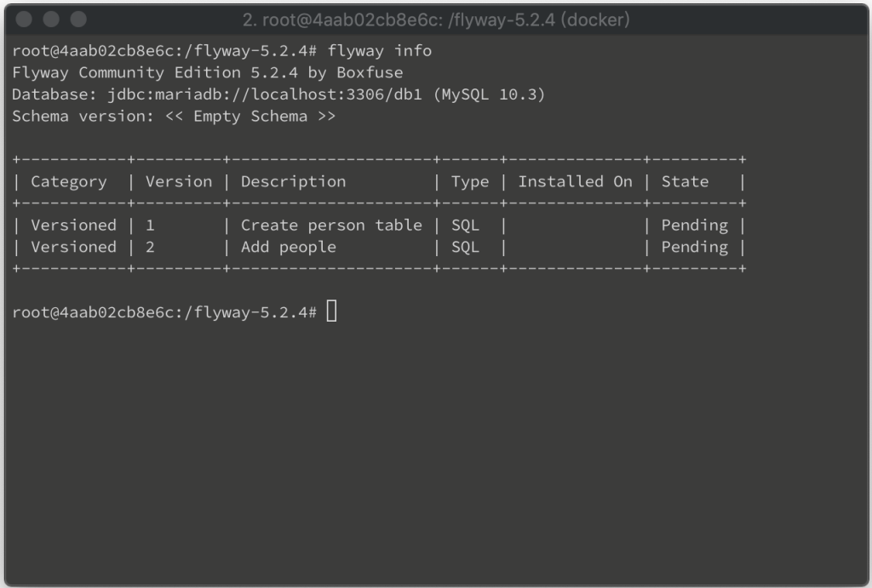Click the terminal window title text

click(436, 20)
